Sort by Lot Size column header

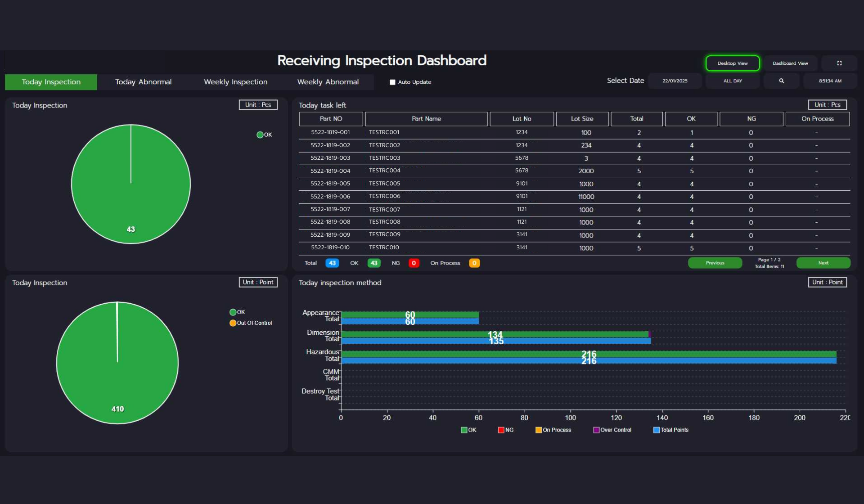click(x=582, y=119)
